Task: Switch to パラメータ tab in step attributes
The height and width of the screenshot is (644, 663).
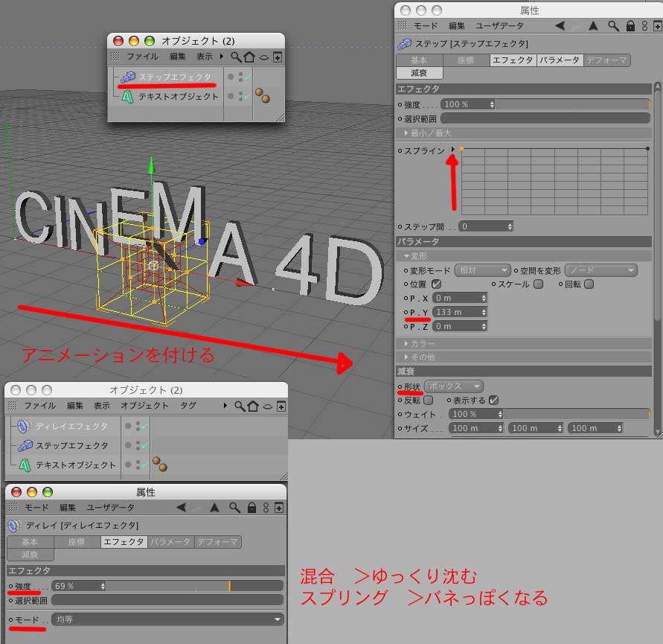Action: [560, 60]
